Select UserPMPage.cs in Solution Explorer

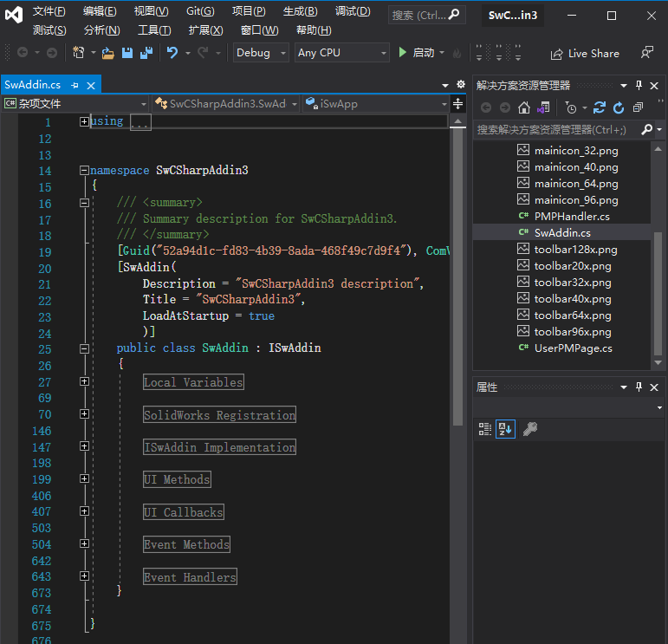(x=573, y=348)
